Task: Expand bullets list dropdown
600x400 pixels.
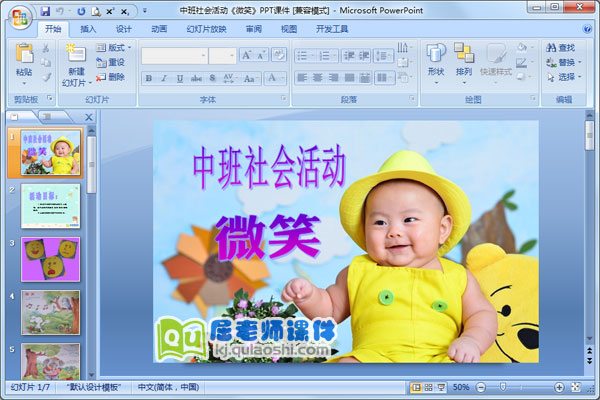Action: [x=312, y=56]
